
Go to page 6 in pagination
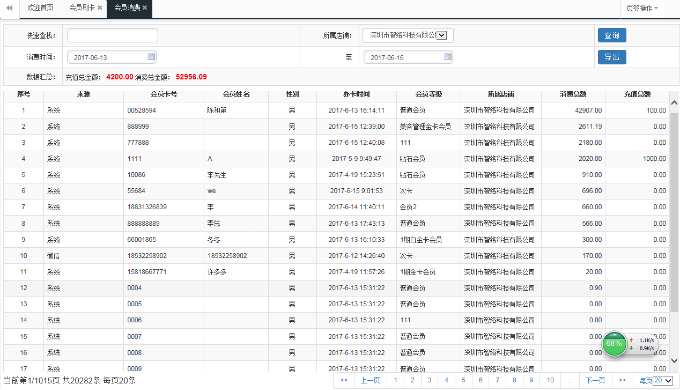click(x=480, y=380)
